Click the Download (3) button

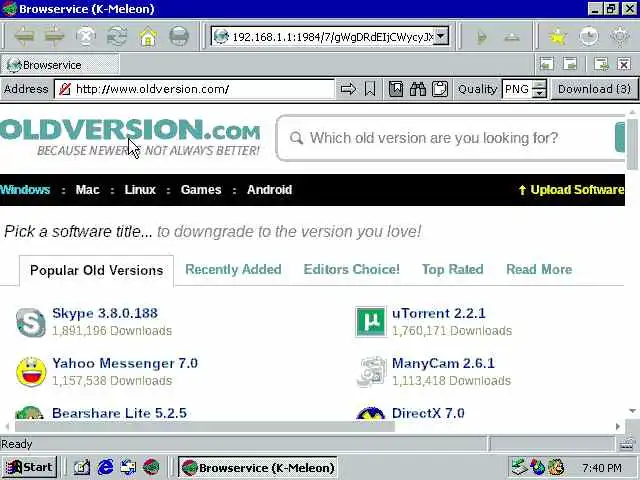(x=594, y=89)
